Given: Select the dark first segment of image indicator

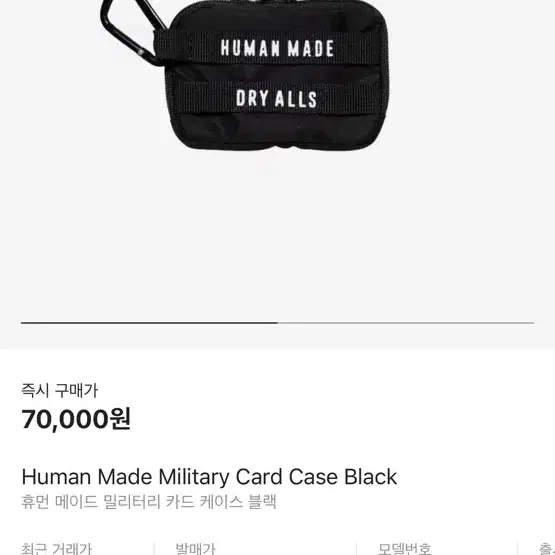Looking at the screenshot, I should click(x=149, y=323).
